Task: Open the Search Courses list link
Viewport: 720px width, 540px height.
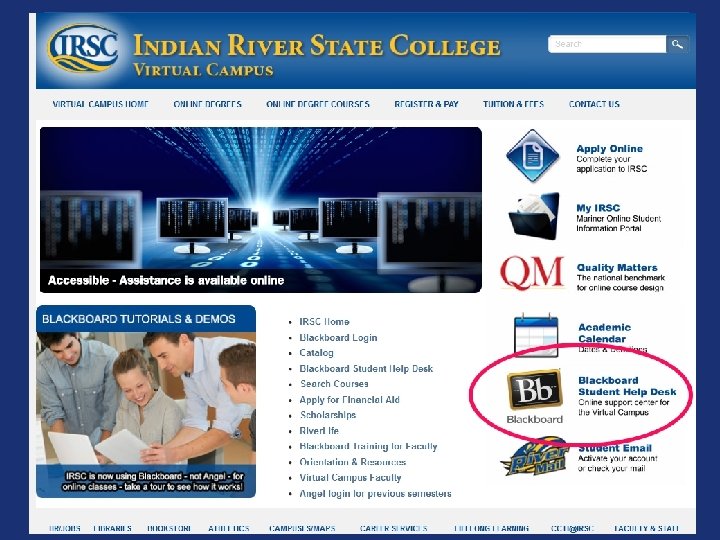Action: pos(334,384)
